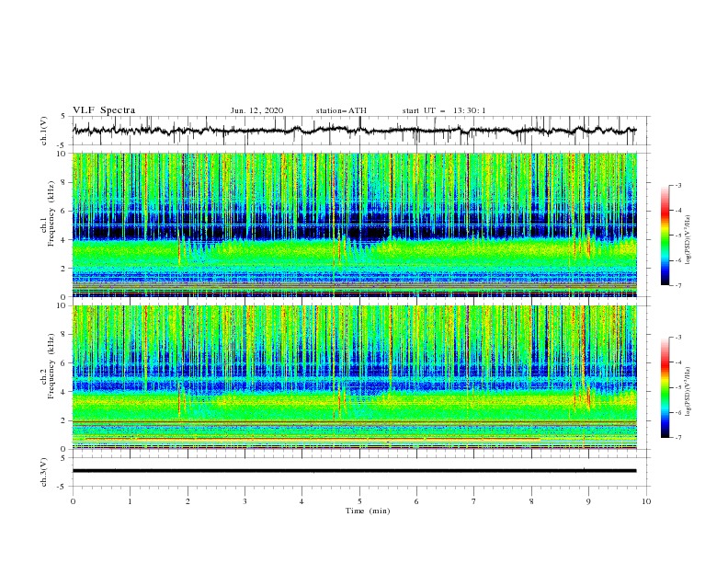Click the '-3' value on lower colorbar
The image size is (728, 563).
[678, 338]
